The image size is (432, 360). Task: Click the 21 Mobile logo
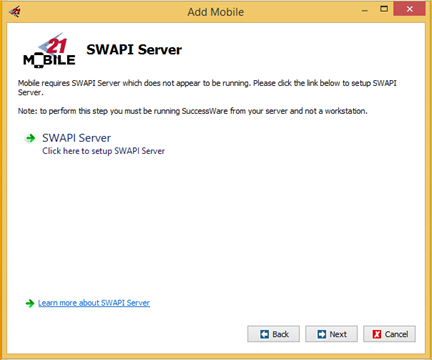point(49,50)
